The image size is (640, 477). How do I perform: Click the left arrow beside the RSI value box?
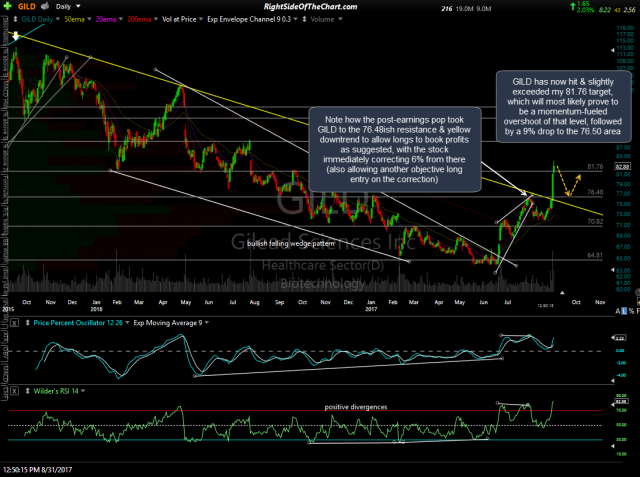613,405
